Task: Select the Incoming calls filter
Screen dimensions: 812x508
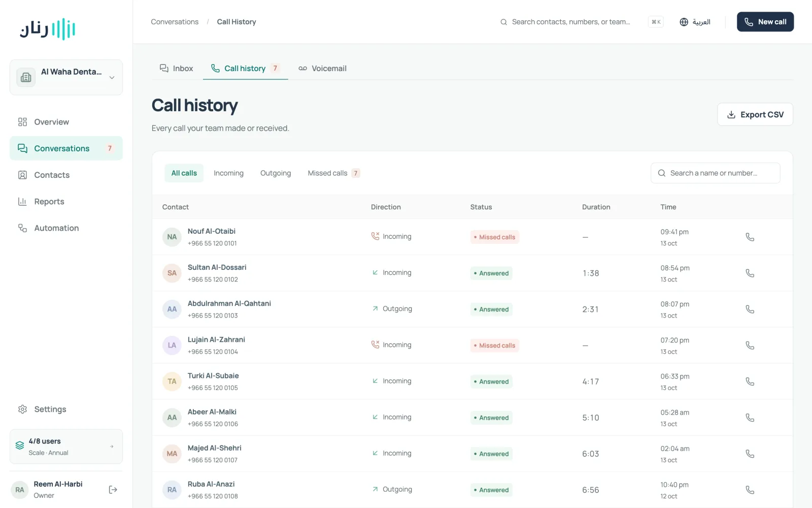Action: tap(228, 173)
